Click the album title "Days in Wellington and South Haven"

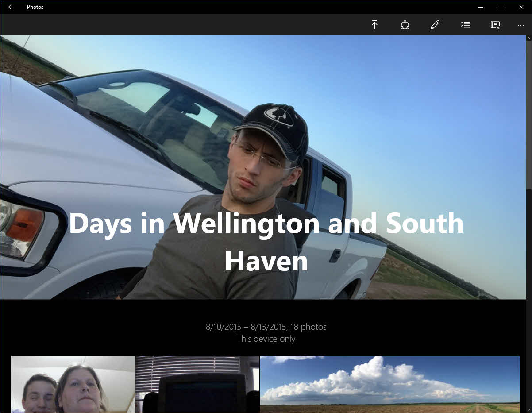(x=266, y=241)
